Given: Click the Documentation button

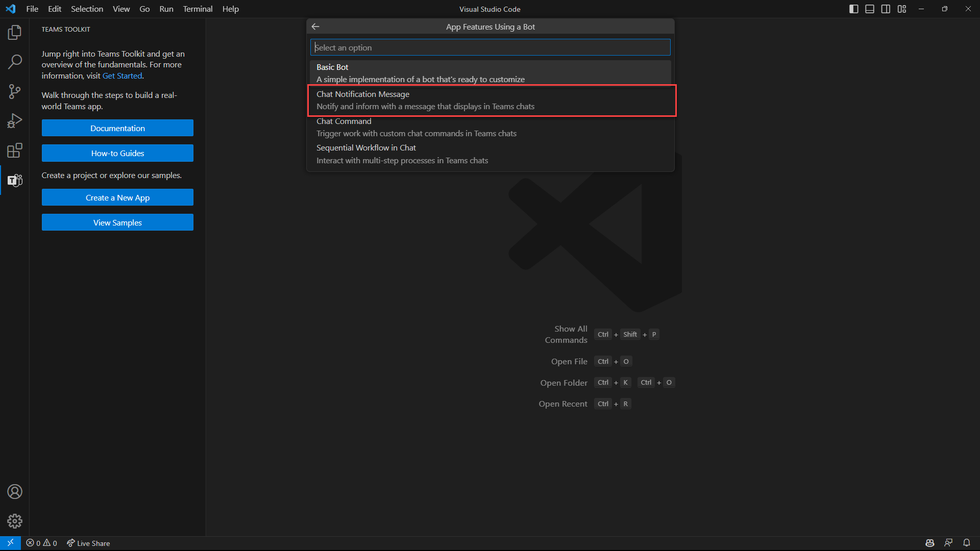Looking at the screenshot, I should pos(117,128).
